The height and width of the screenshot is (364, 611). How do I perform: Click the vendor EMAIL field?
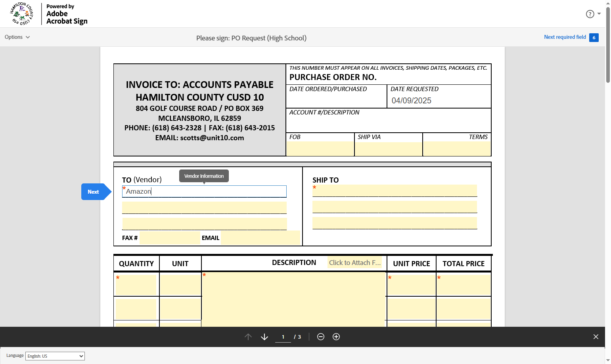point(260,238)
